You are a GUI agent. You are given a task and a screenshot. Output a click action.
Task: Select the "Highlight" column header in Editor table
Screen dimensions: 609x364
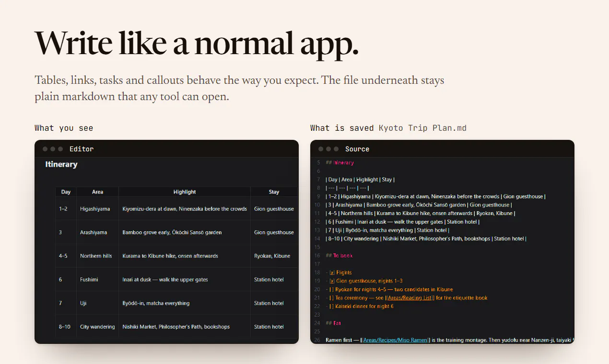click(x=185, y=192)
